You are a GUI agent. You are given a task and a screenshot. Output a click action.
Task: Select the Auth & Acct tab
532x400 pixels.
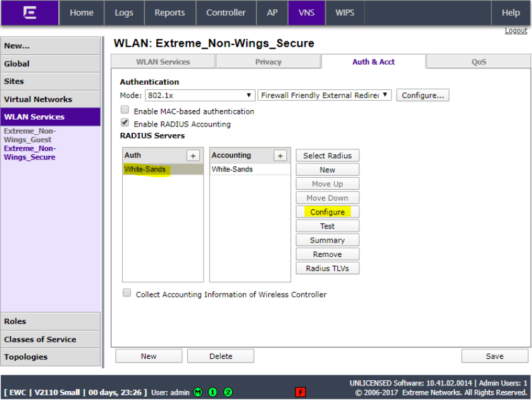point(373,62)
